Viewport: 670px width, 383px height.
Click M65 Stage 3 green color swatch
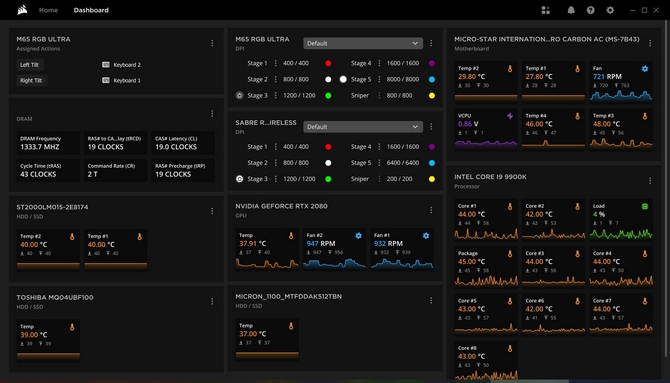328,95
